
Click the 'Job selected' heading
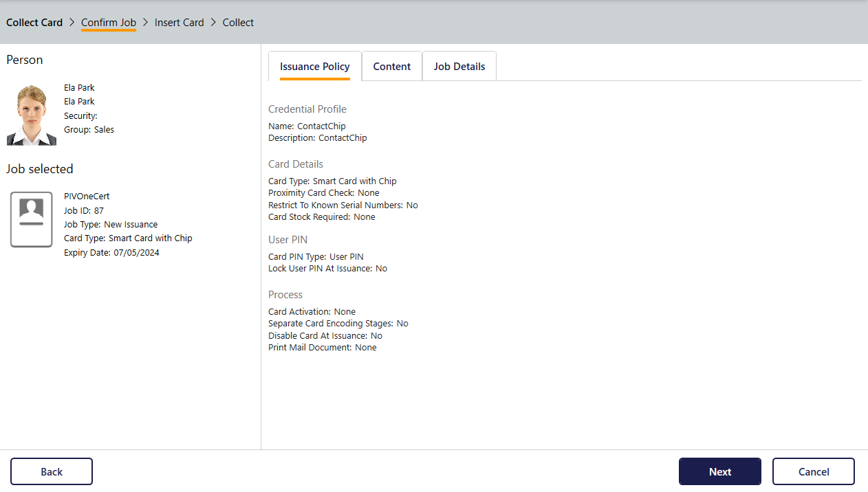pyautogui.click(x=40, y=169)
